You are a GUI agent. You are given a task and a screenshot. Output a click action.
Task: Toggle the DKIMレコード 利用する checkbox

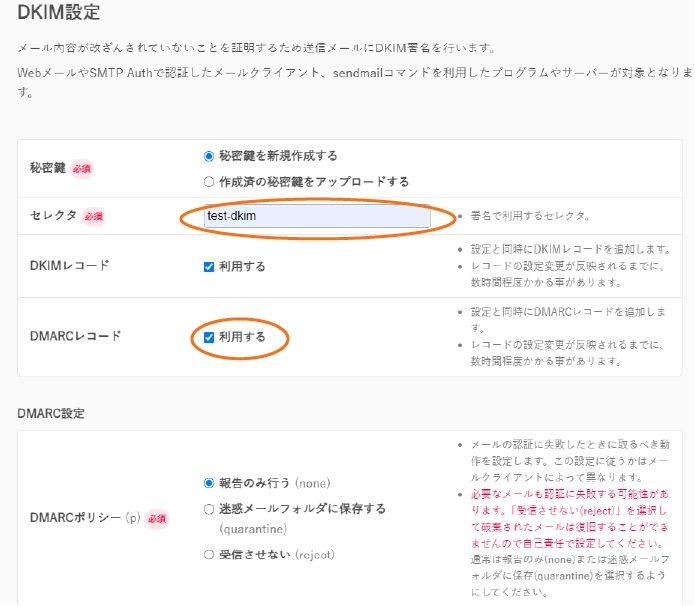(209, 267)
